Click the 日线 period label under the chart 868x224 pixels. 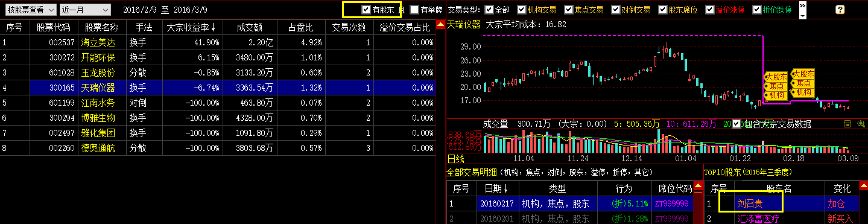point(455,158)
